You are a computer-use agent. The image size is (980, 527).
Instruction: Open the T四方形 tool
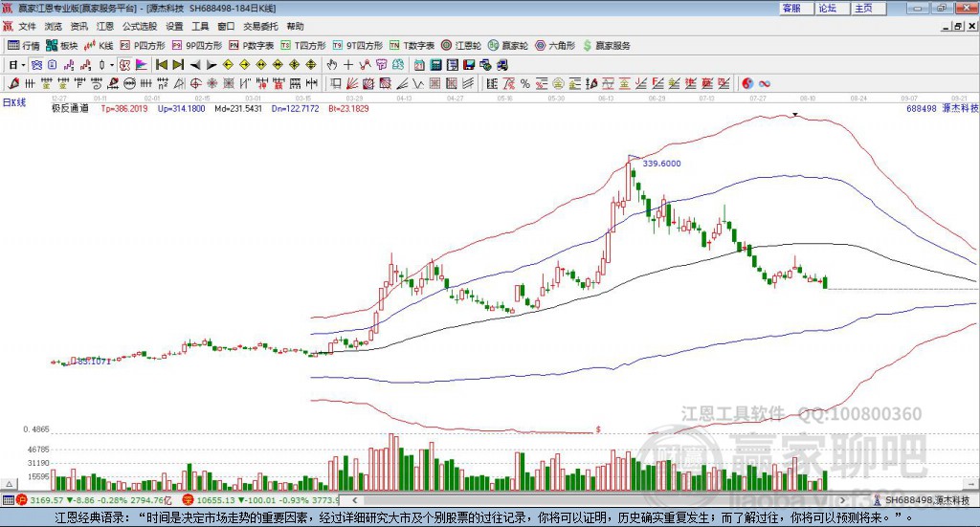(303, 45)
